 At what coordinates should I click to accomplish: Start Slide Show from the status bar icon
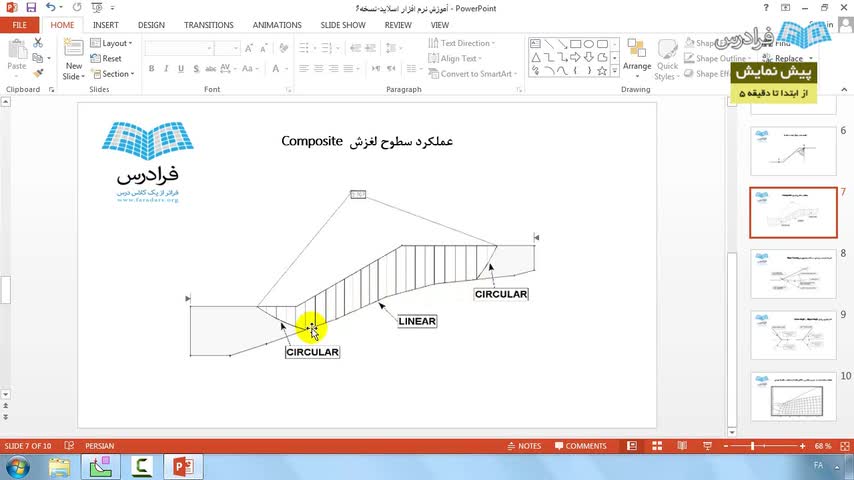click(x=707, y=446)
